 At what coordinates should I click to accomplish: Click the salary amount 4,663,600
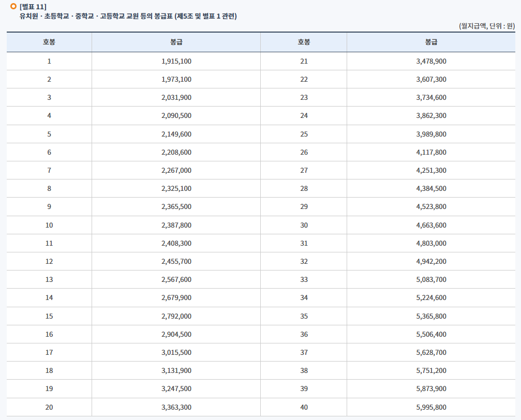click(431, 225)
